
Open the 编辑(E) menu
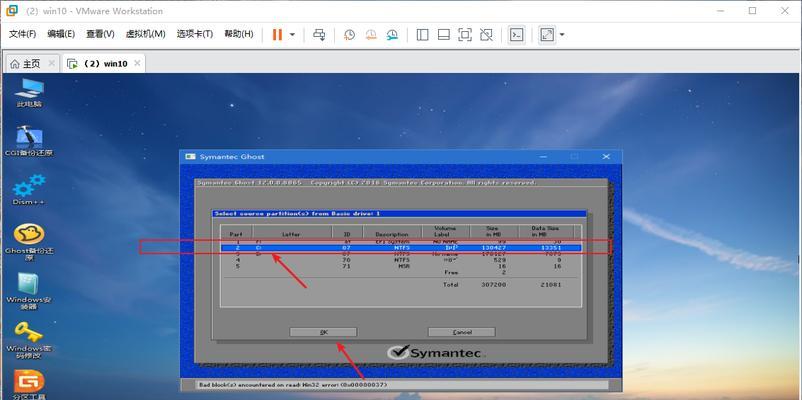coord(61,34)
